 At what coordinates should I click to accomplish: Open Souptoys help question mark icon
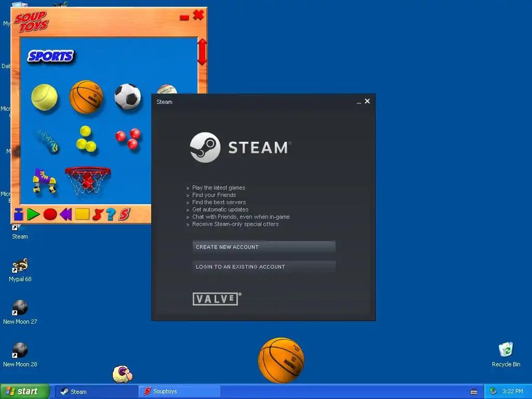[x=111, y=215]
